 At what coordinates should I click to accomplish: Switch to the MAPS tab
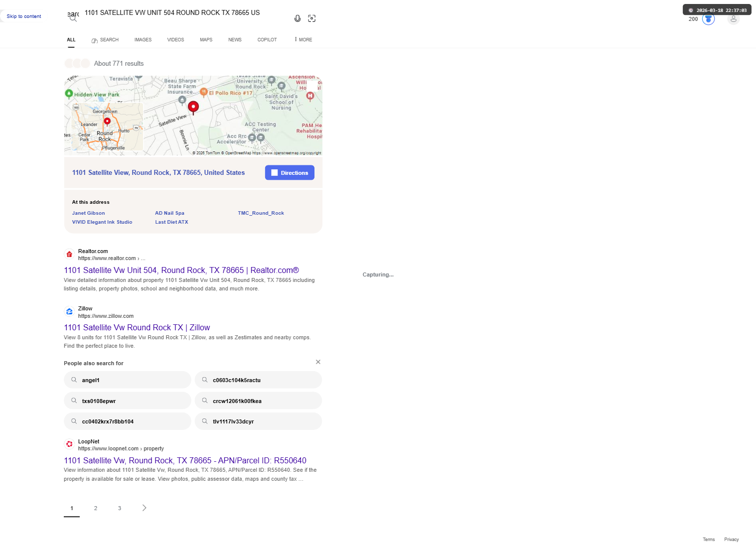point(206,40)
